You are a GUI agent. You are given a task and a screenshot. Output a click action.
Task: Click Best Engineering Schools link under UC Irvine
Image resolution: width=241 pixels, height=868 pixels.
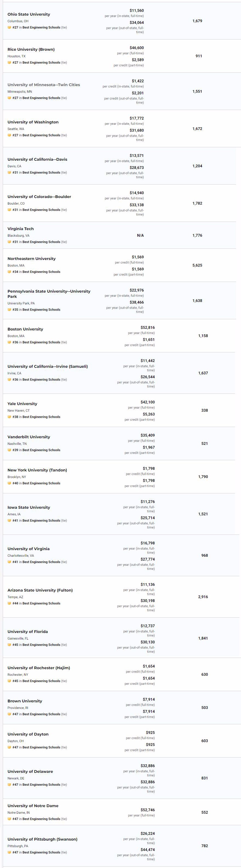coord(41,380)
